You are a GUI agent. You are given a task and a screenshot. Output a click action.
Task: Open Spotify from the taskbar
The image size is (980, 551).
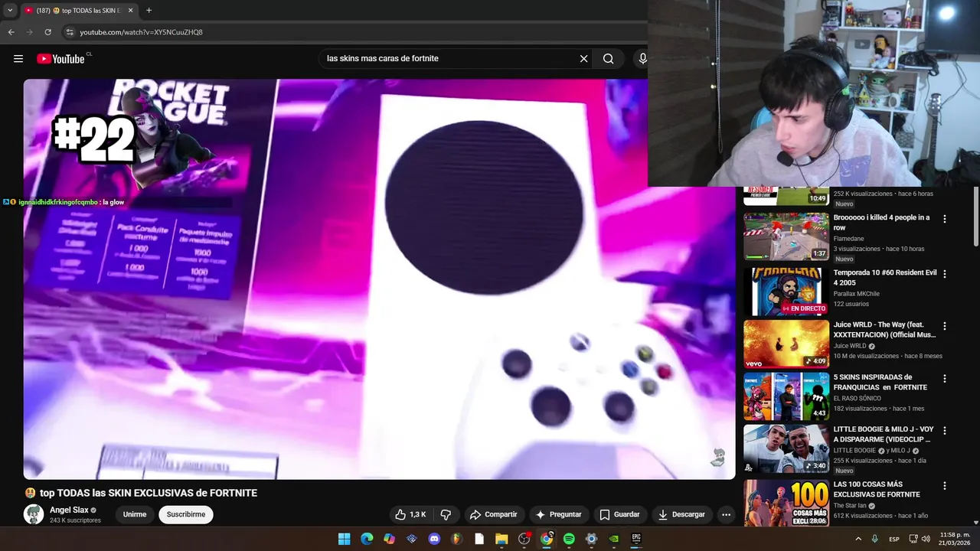click(569, 539)
